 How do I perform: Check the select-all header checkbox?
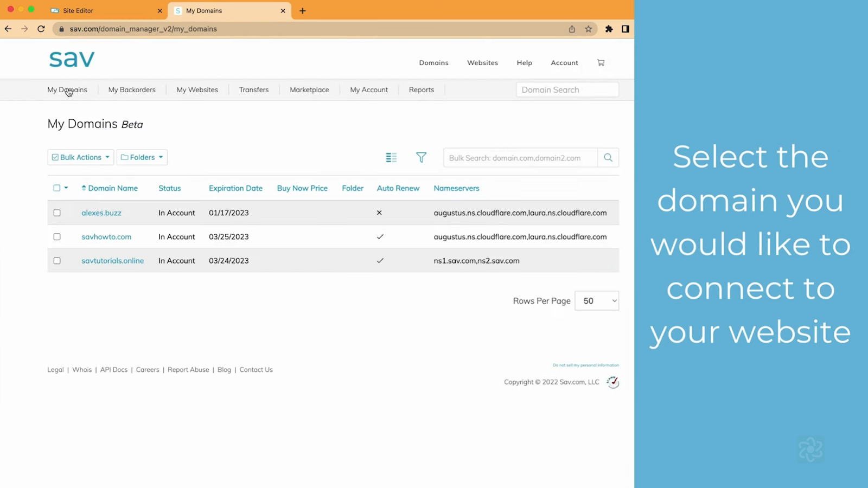pos(57,188)
